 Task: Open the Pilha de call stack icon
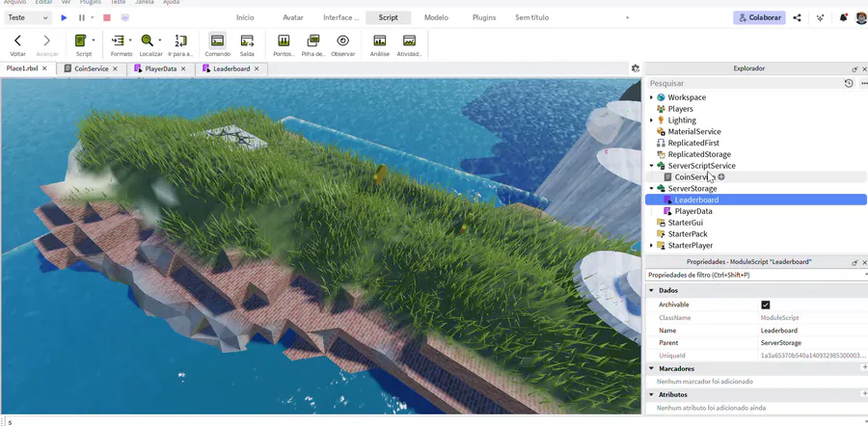[313, 40]
